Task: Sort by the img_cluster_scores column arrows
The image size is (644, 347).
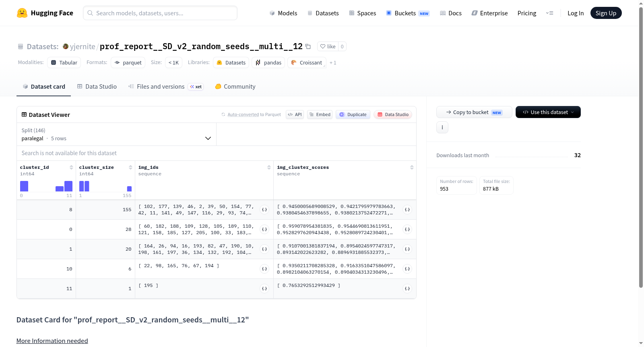Action: point(412,167)
